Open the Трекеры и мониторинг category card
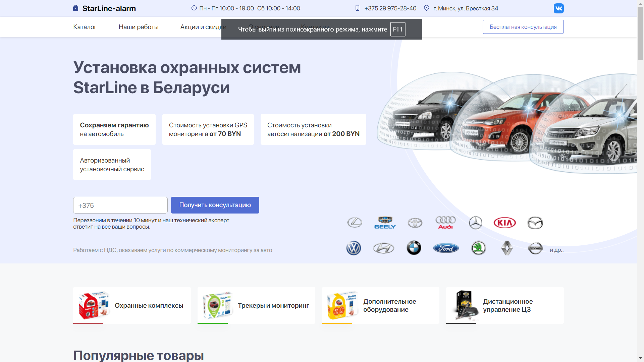644x362 pixels. pos(256,305)
